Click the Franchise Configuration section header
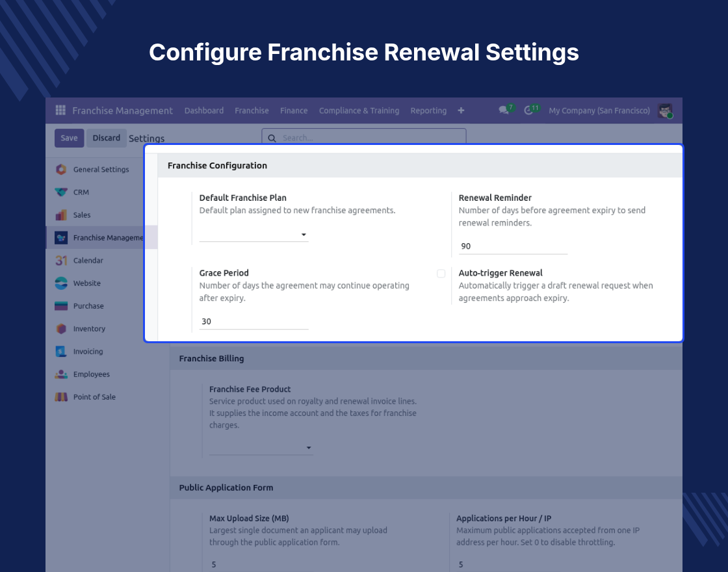This screenshot has width=728, height=572. pos(217,165)
